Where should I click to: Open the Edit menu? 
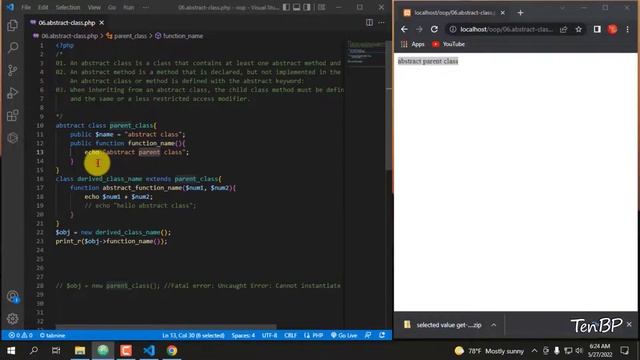click(x=43, y=7)
